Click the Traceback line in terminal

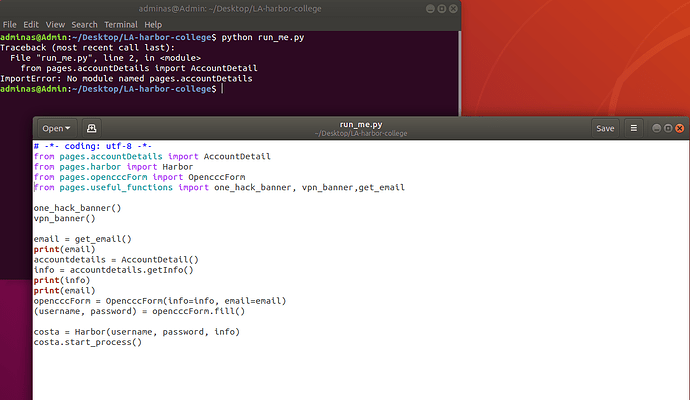[88, 48]
